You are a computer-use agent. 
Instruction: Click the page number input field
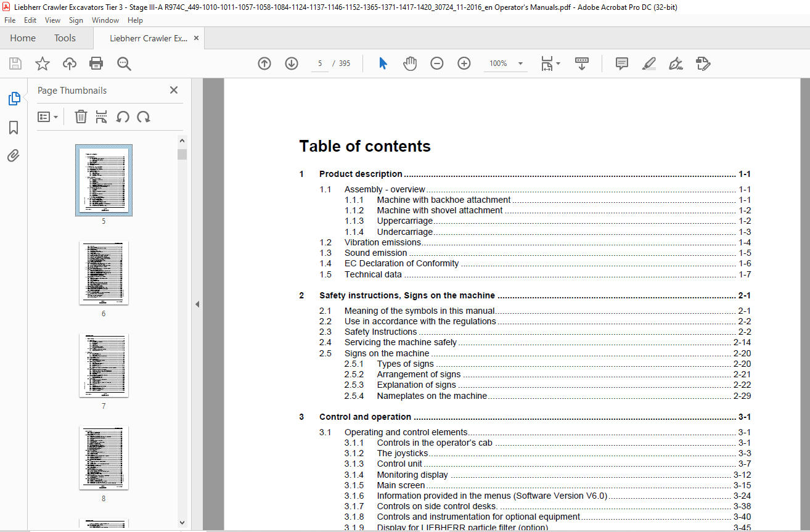[x=320, y=63]
